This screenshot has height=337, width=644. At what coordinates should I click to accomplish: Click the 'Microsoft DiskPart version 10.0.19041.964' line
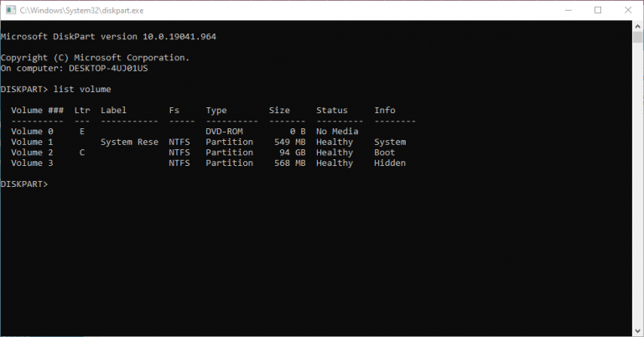pyautogui.click(x=108, y=37)
